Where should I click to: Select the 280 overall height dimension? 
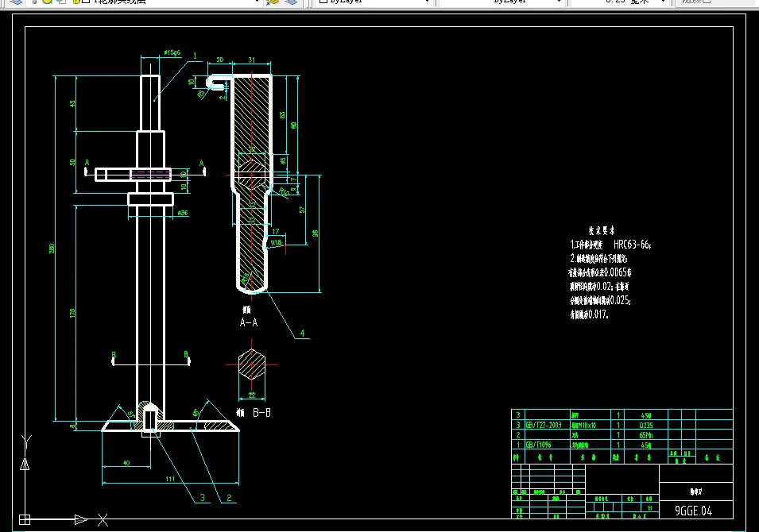52,248
